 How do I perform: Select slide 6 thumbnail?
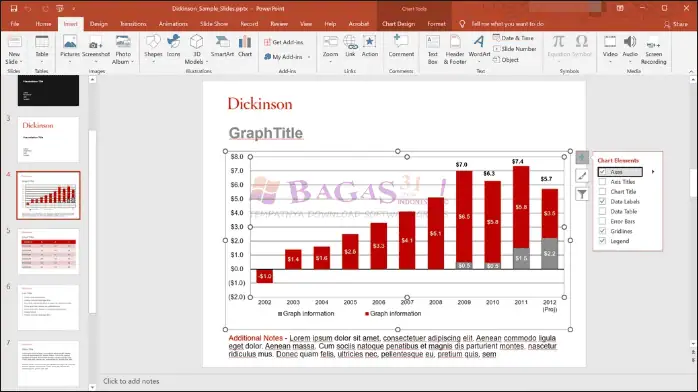click(x=48, y=307)
